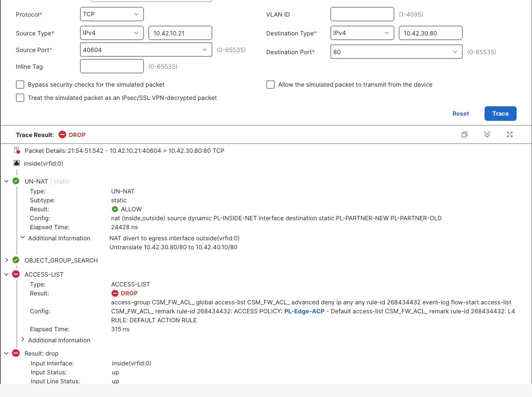Click green check icon beside UN-NAT phase

coord(16,181)
